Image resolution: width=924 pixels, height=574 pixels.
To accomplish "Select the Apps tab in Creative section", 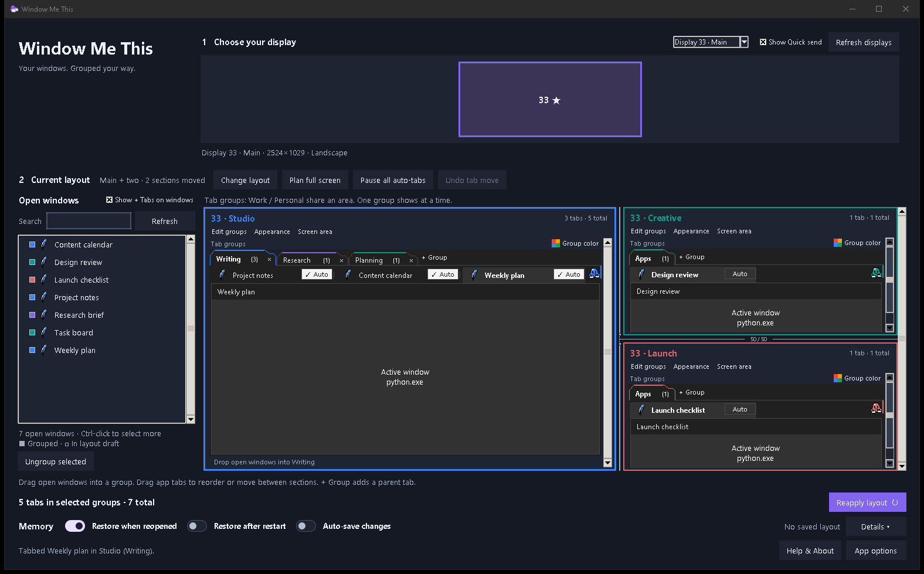I will (x=652, y=259).
